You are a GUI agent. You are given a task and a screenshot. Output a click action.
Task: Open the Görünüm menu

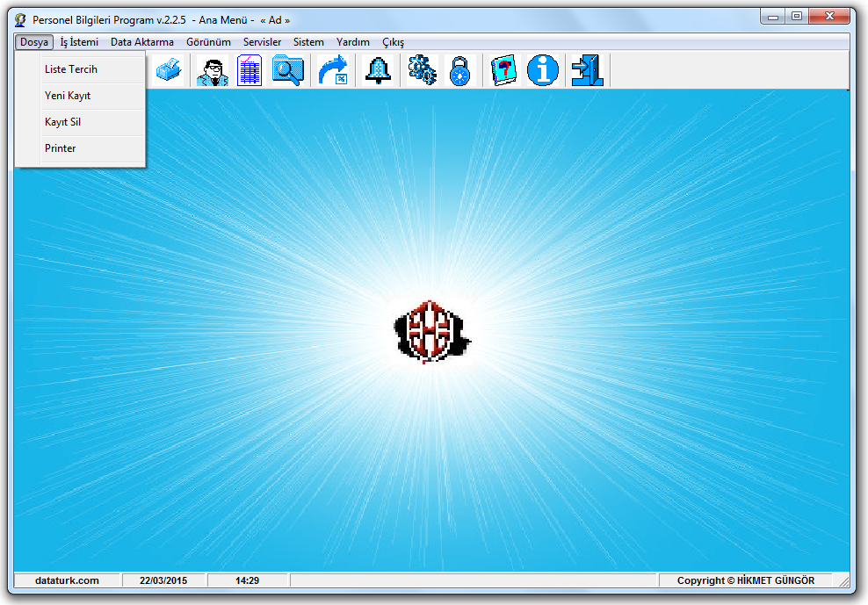pyautogui.click(x=209, y=42)
